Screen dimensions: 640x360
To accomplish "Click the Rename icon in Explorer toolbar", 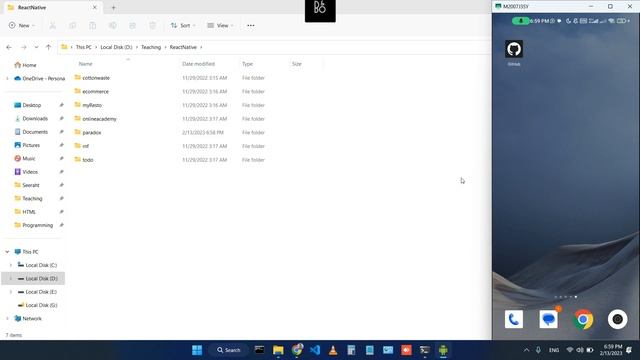I will tap(113, 26).
